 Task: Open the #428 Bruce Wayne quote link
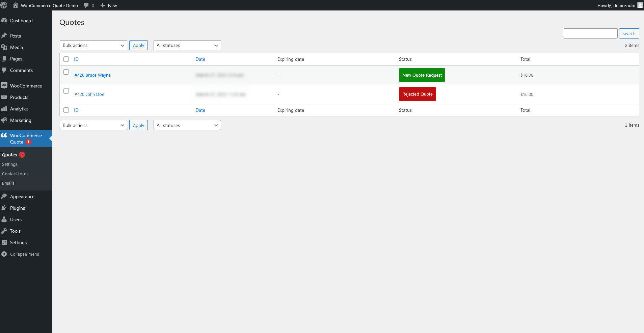pos(92,75)
